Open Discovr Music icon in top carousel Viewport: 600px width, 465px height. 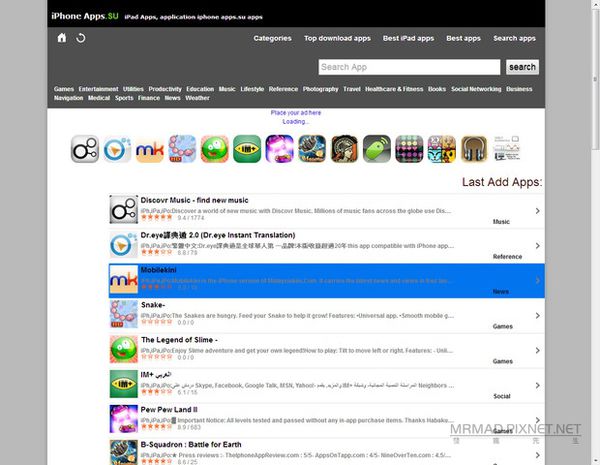tap(85, 149)
